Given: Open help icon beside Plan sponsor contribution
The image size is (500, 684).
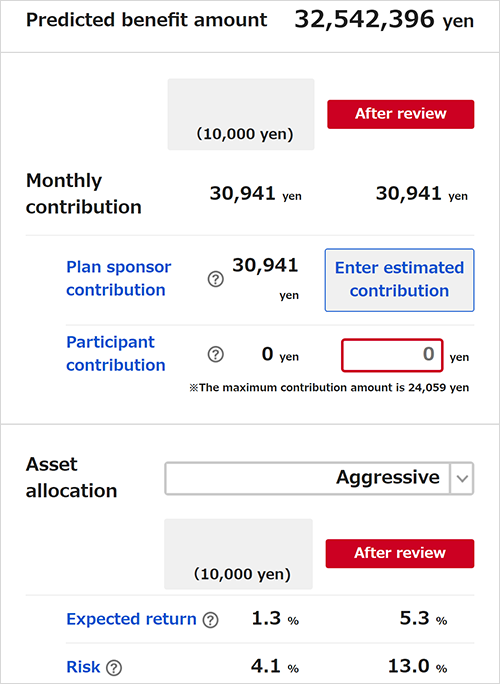Looking at the screenshot, I should click(x=216, y=279).
